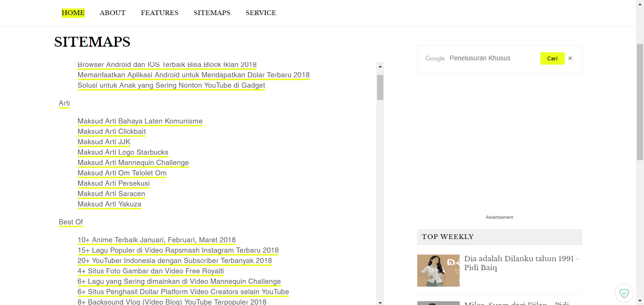
Task: Open the FEATURES menu
Action: pyautogui.click(x=159, y=13)
